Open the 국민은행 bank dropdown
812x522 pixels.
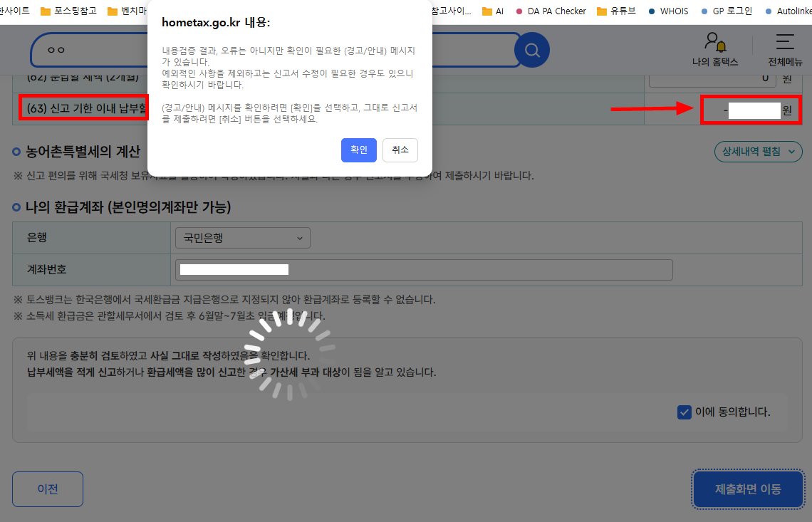[x=243, y=239]
